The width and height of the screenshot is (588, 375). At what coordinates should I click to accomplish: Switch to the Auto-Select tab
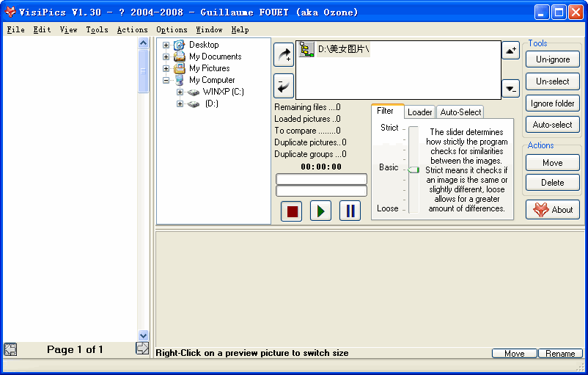pyautogui.click(x=460, y=112)
